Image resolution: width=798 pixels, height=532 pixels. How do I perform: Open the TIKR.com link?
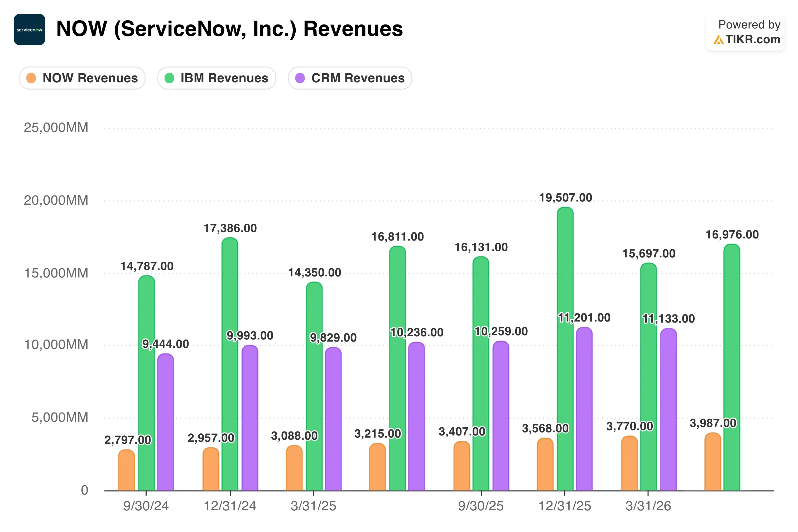pos(747,39)
